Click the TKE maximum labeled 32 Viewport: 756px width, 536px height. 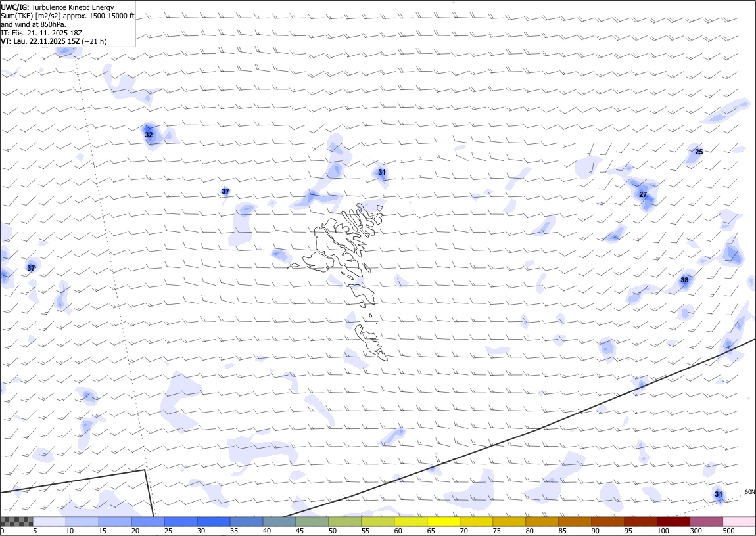(x=149, y=135)
